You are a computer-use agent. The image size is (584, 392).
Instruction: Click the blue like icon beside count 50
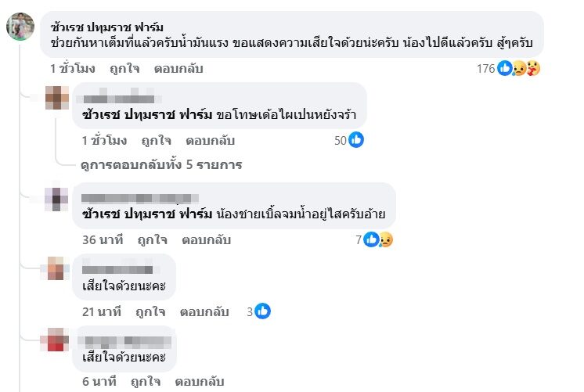tap(356, 140)
